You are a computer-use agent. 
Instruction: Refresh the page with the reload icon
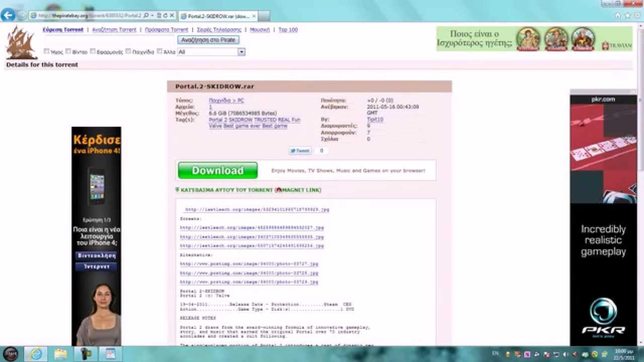(166, 16)
